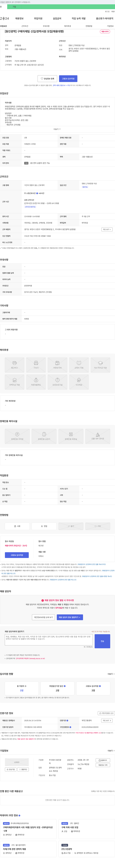
Task: Click the 관심기업 star button
Action: 11,770
